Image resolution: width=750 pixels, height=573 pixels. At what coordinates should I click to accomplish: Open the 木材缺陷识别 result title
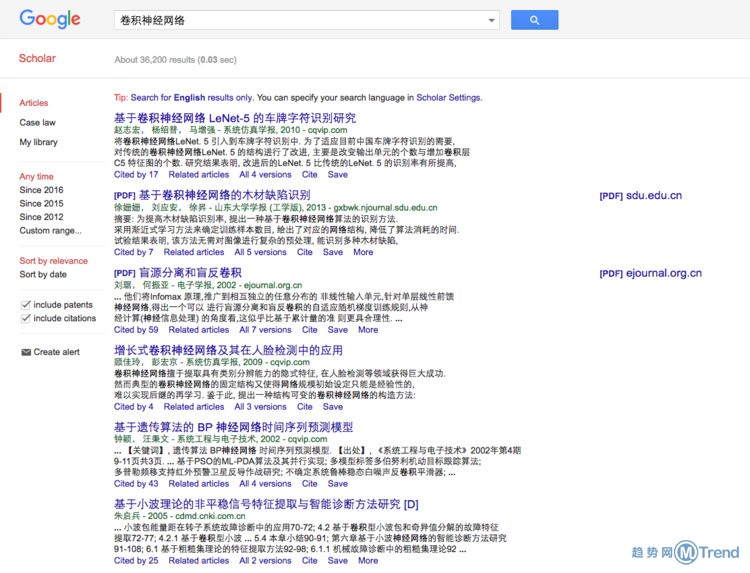point(224,195)
